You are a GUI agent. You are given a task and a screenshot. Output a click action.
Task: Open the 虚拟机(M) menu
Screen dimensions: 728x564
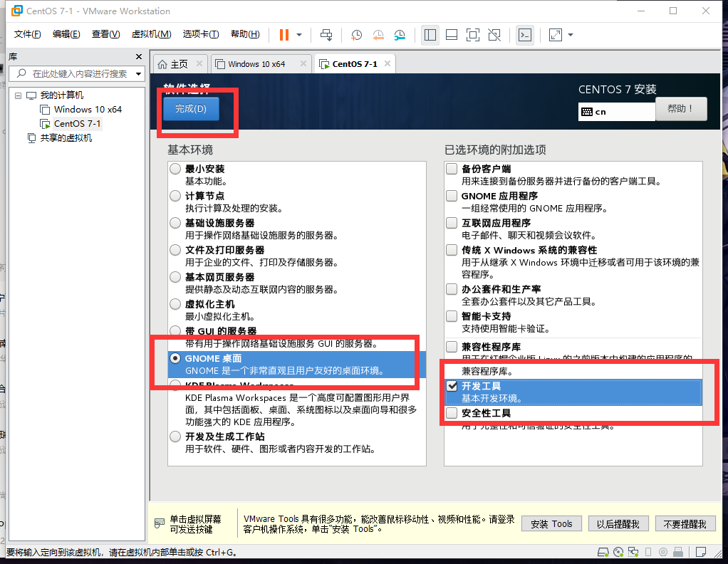[x=151, y=34]
